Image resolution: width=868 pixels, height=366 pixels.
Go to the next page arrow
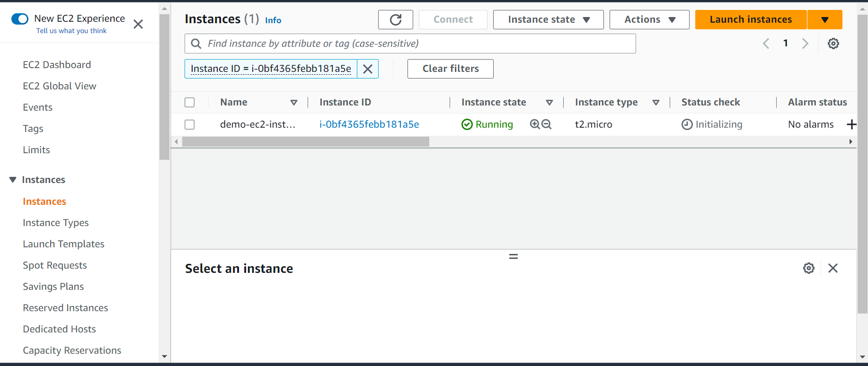coord(805,44)
